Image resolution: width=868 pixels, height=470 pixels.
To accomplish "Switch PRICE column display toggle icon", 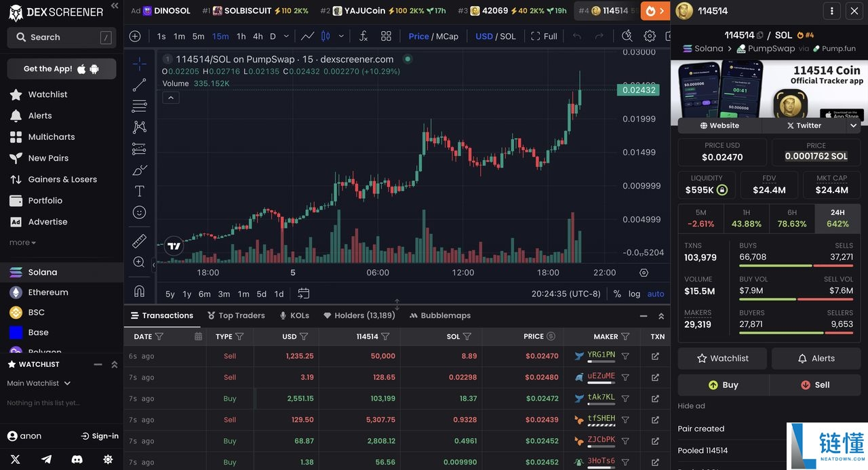I will (x=551, y=336).
